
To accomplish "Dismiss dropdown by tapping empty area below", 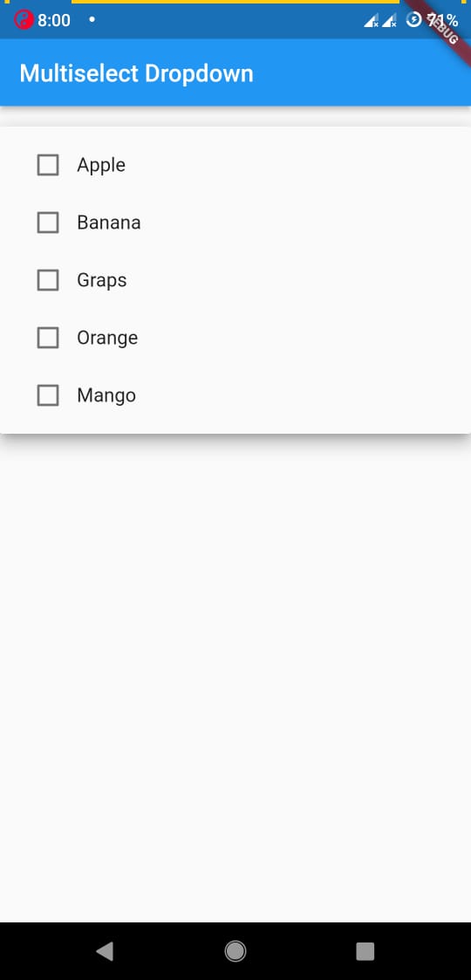I will tap(235, 675).
